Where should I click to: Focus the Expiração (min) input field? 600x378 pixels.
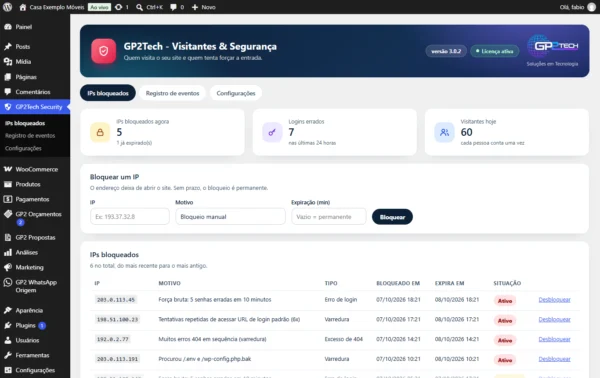[x=329, y=217]
